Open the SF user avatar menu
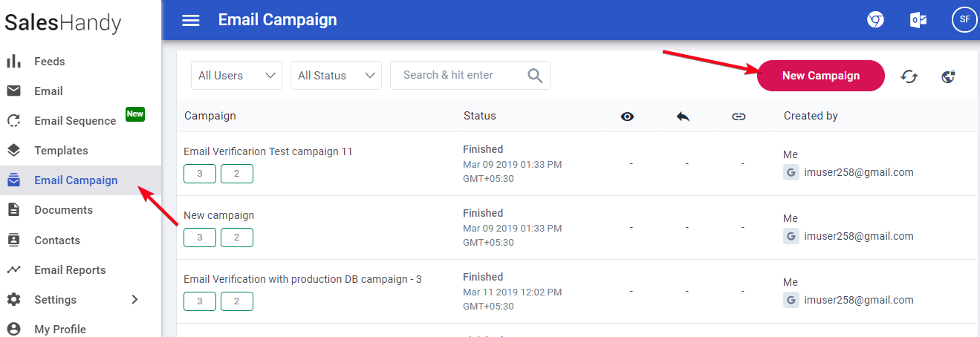Screen dimensions: 980x337 click(964, 19)
